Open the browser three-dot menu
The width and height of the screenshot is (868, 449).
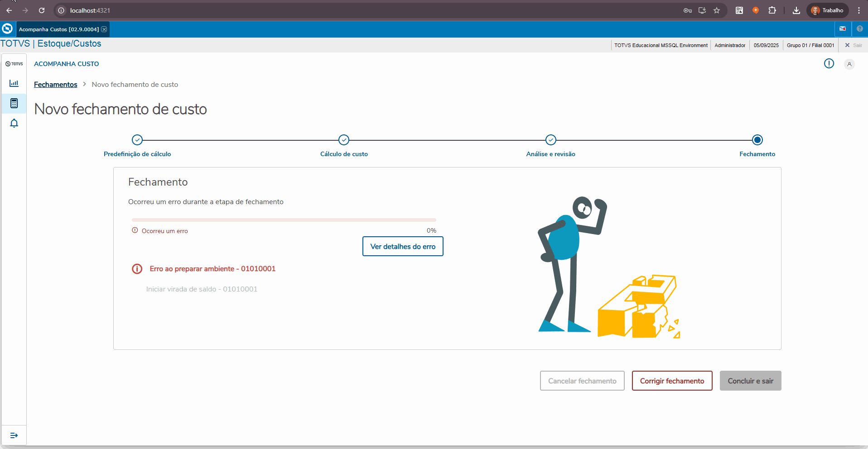[859, 10]
